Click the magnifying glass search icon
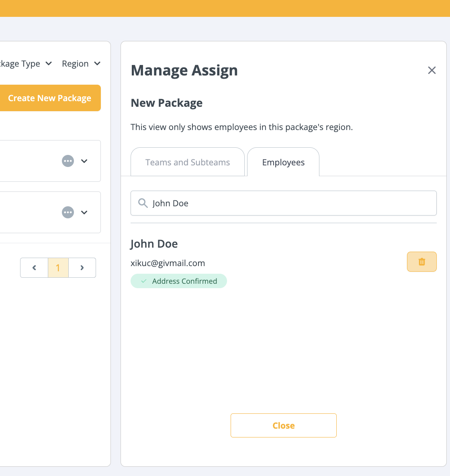 pyautogui.click(x=143, y=203)
